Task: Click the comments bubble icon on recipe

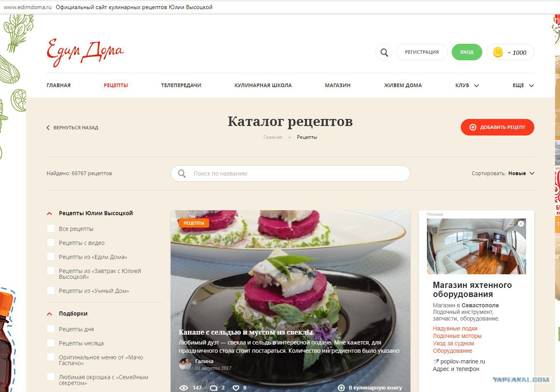Action: coord(214,387)
